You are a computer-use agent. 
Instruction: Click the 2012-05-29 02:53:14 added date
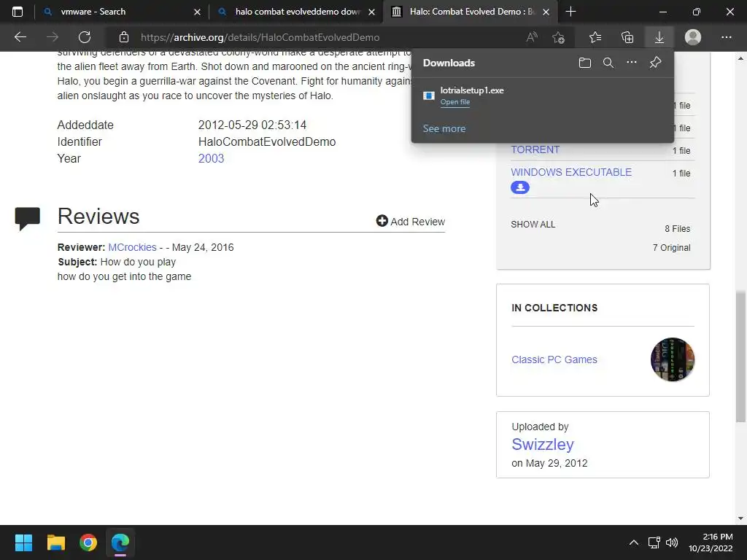coord(252,125)
